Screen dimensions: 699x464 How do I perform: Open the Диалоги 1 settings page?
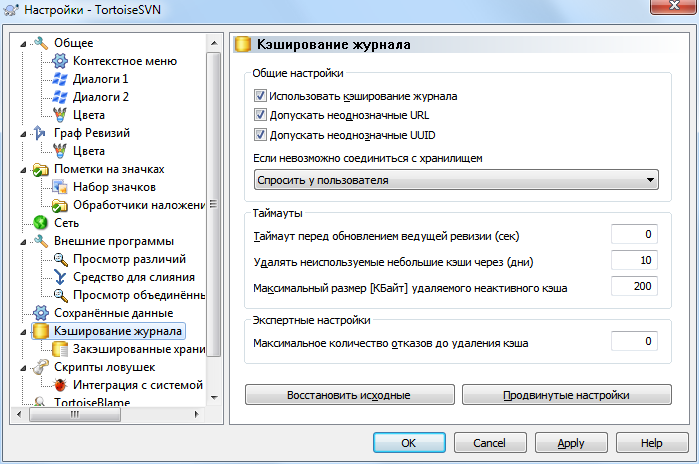click(100, 79)
